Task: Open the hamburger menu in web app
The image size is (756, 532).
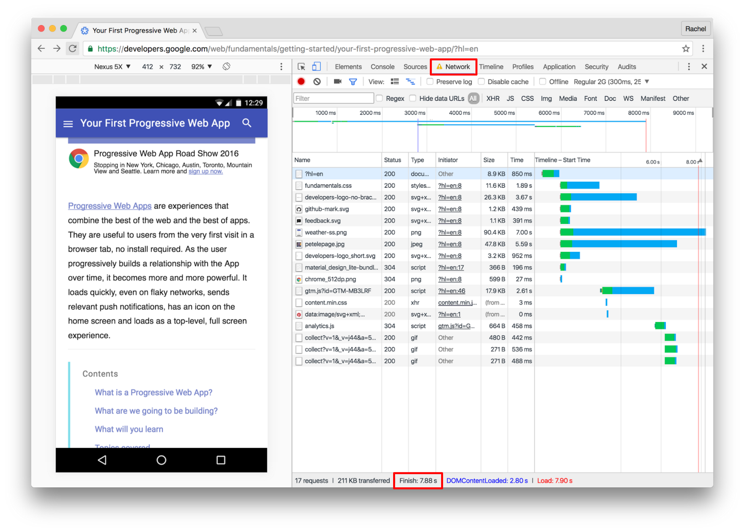Action: 68,124
